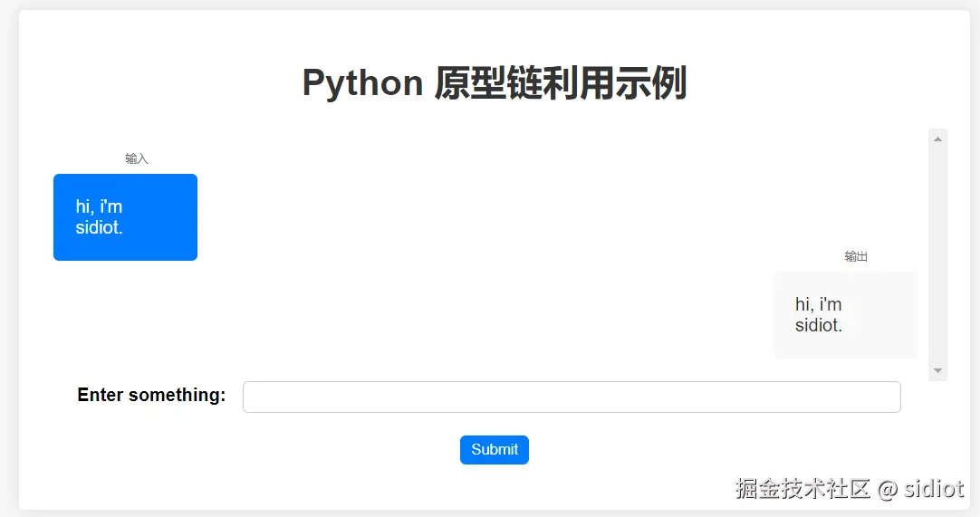Click the blue Submit button
980x517 pixels.
(x=494, y=450)
